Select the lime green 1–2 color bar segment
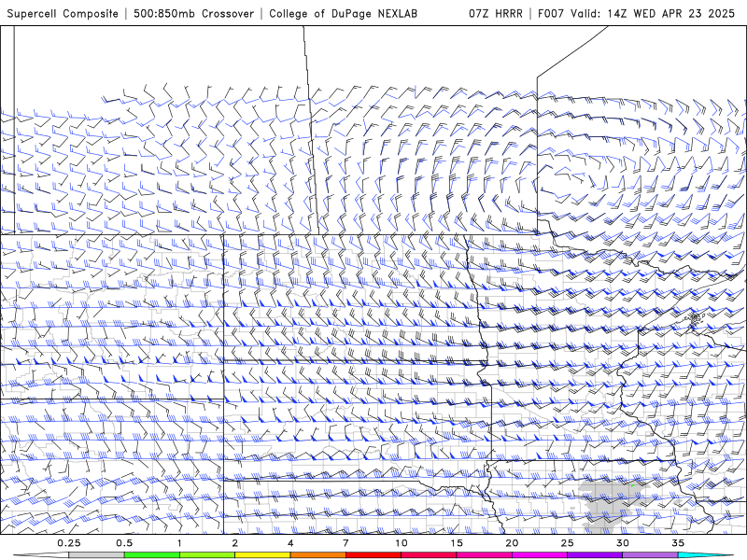The height and width of the screenshot is (560, 747). point(207,555)
